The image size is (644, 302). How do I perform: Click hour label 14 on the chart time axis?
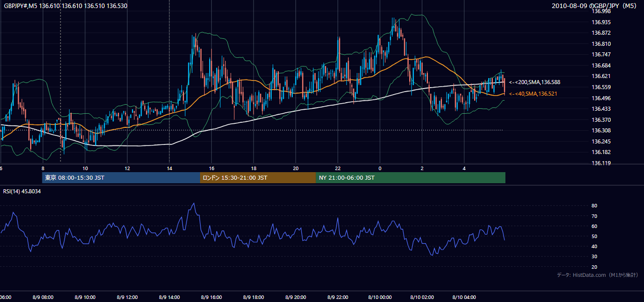pyautogui.click(x=169, y=168)
